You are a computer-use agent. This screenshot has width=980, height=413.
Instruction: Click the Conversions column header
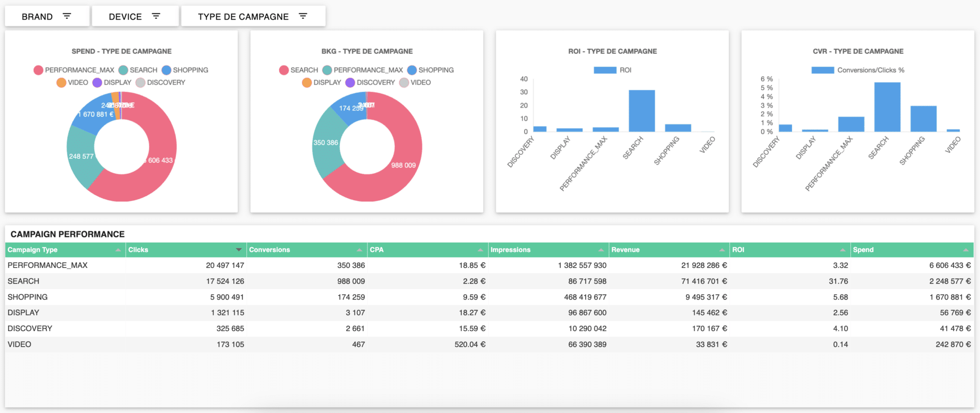pos(307,250)
